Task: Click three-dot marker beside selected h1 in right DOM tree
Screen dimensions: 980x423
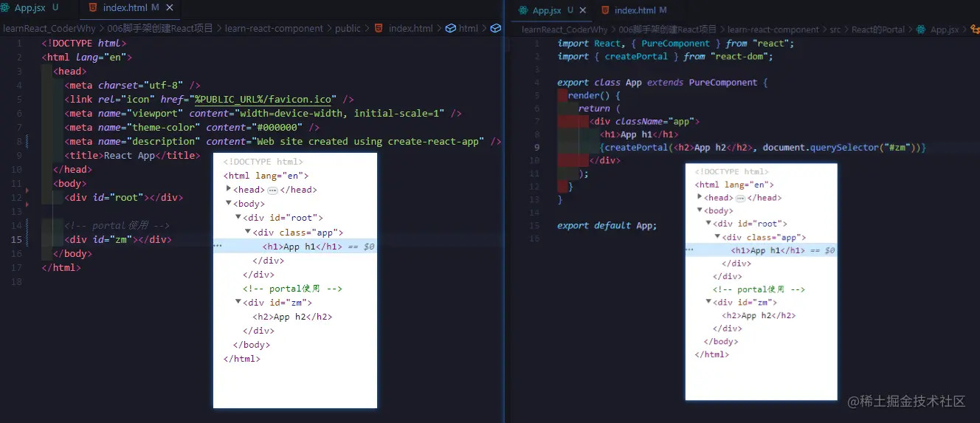Action: [689, 250]
